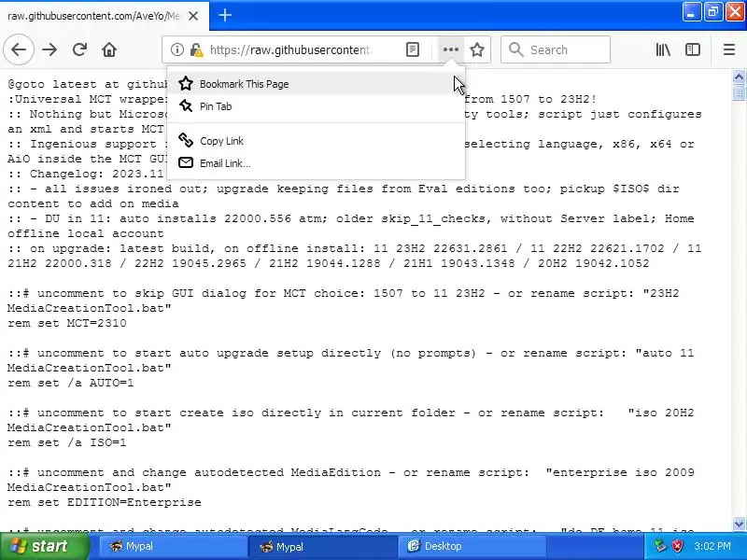Toggle the sidebar view icon

693,49
